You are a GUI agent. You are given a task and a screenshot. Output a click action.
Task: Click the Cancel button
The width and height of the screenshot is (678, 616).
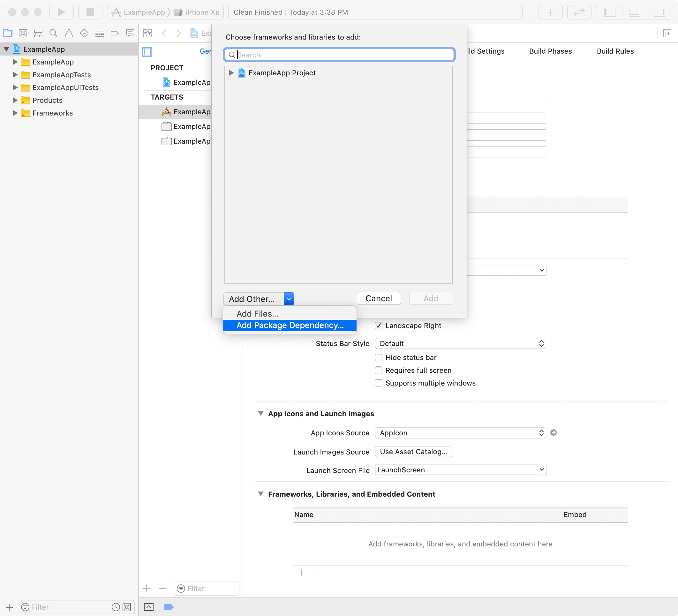(x=379, y=298)
